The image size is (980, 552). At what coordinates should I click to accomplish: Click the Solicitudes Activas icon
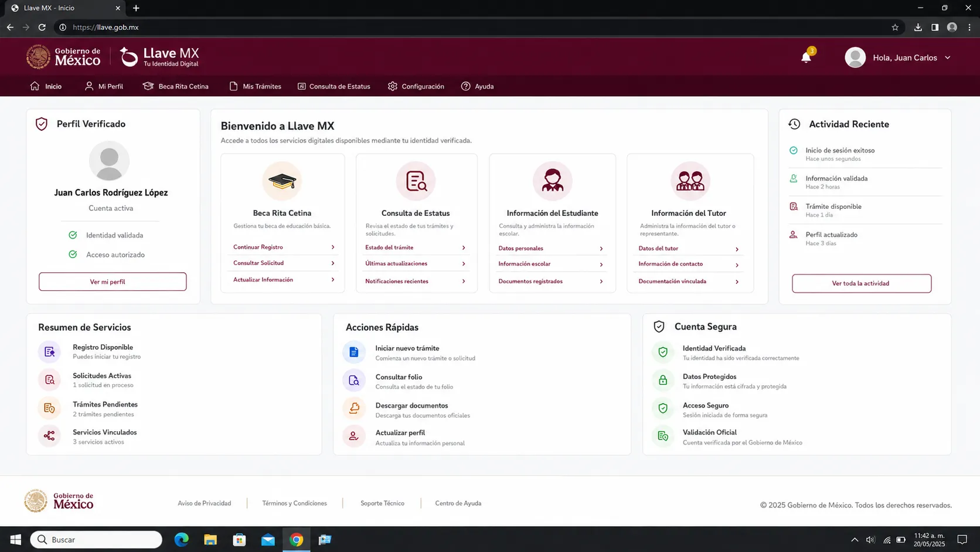click(x=49, y=380)
